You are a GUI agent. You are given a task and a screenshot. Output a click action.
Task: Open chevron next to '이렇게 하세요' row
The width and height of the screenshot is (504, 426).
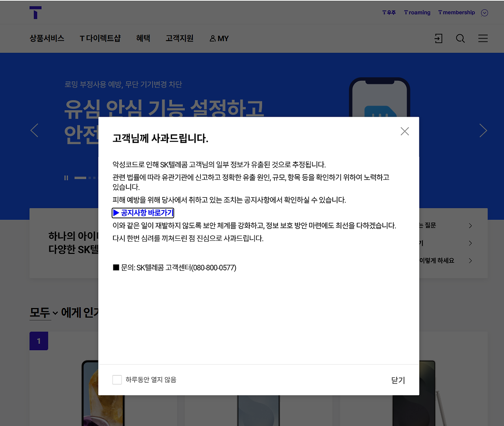click(470, 260)
